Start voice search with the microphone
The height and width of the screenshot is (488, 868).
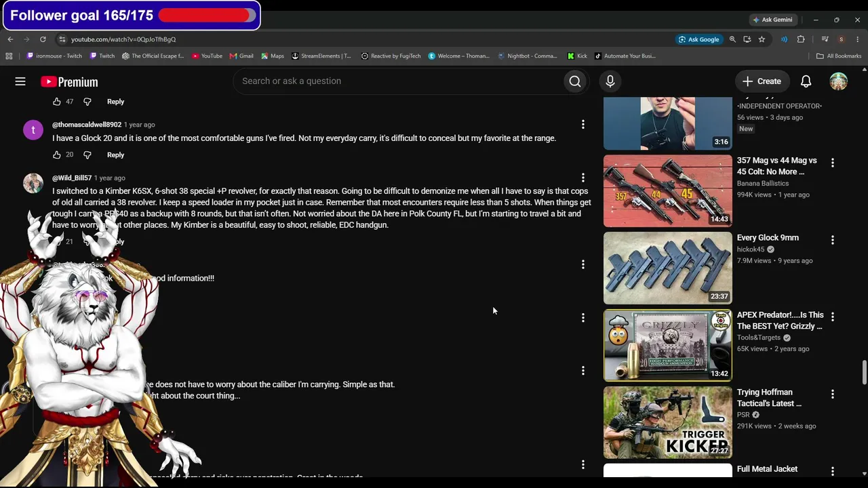tap(610, 81)
